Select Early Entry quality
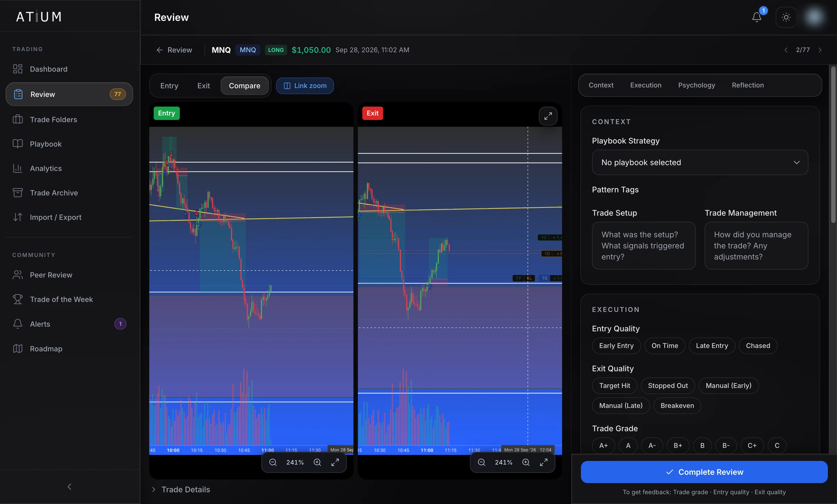Screen dimensions: 837x504 click(x=616, y=346)
